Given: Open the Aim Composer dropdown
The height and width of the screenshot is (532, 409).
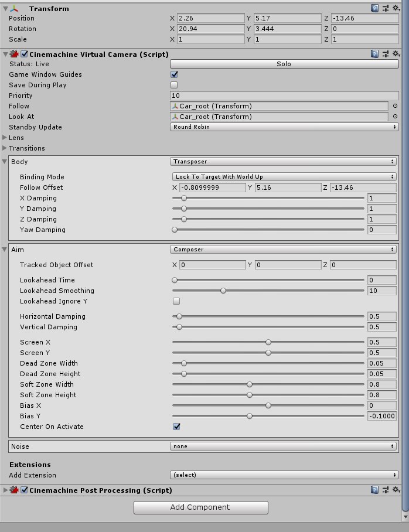Looking at the screenshot, I should tap(283, 250).
